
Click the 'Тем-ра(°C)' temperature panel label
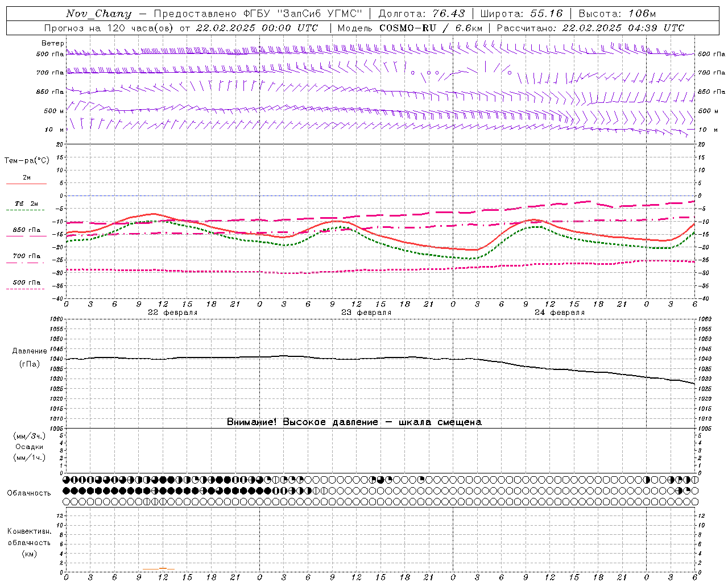point(27,161)
